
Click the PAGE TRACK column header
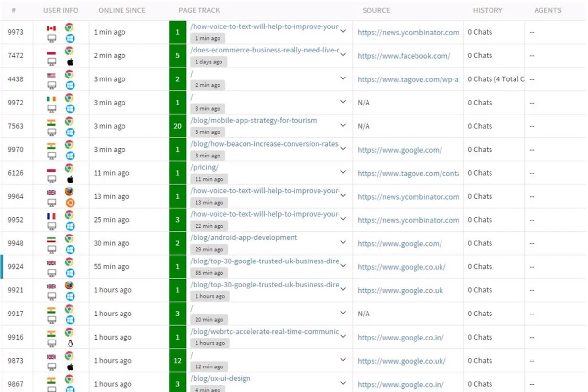coord(199,10)
